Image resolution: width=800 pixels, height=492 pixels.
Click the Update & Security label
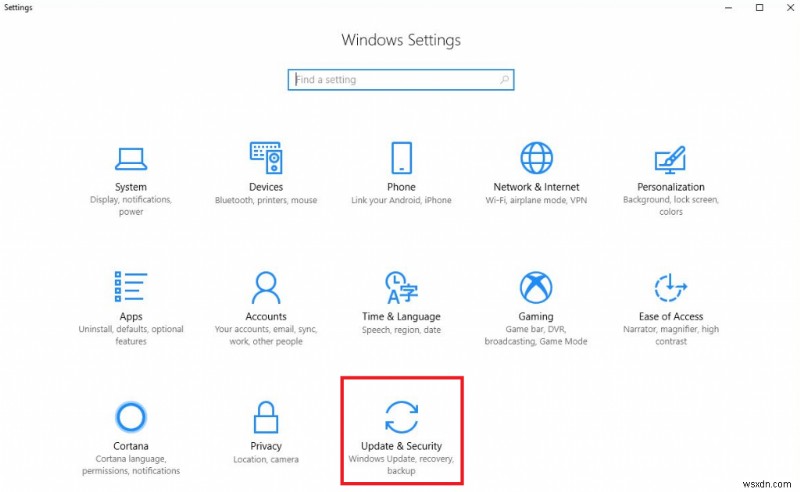(402, 446)
